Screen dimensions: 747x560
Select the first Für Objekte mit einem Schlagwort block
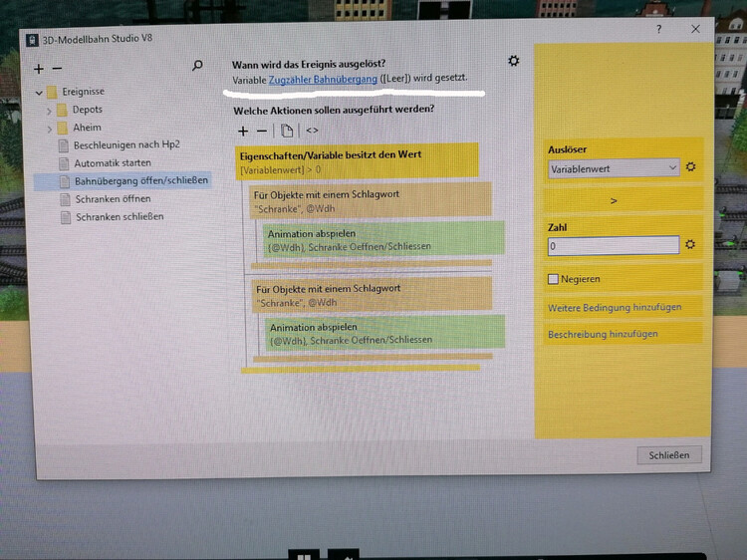[371, 200]
